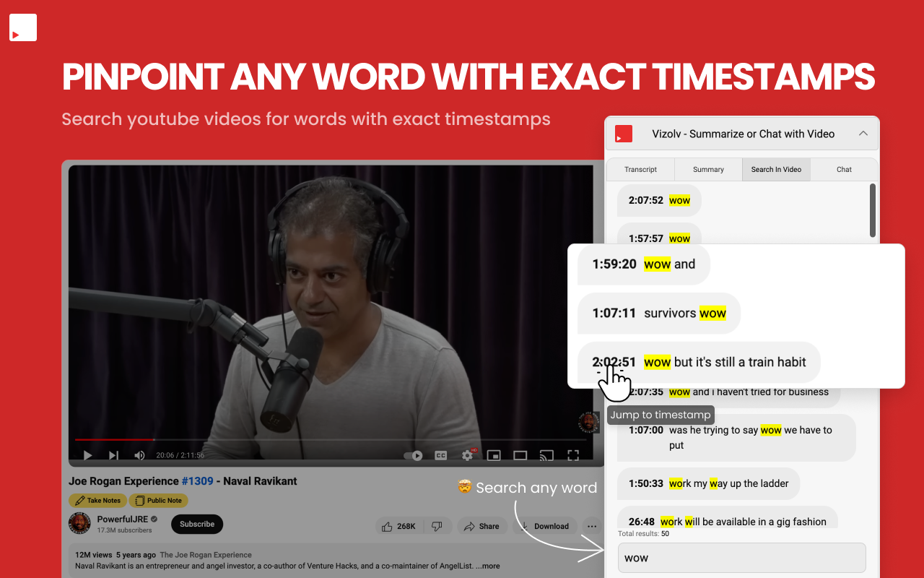Select the Search In Video tab
Viewport: 924px width, 578px height.
pyautogui.click(x=776, y=169)
